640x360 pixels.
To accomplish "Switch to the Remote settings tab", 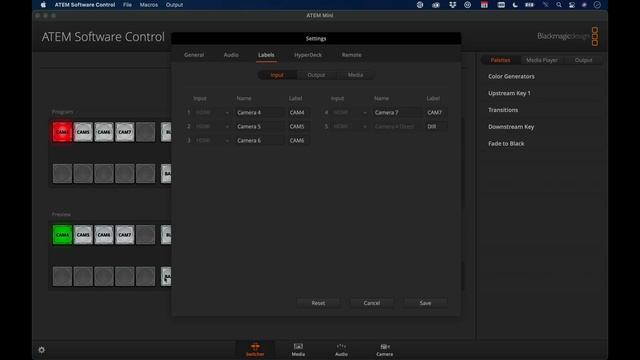I will point(351,55).
